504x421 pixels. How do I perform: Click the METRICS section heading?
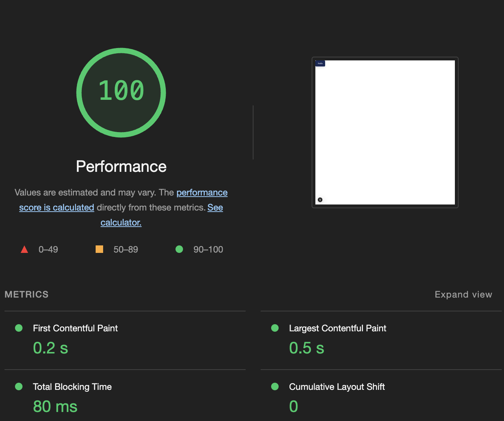pyautogui.click(x=27, y=295)
